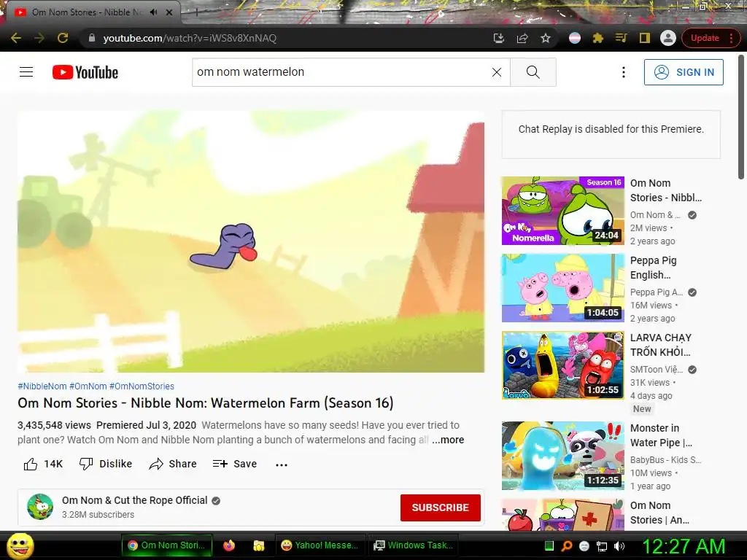747x560 pixels.
Task: Go back with the browser back arrow
Action: point(16,38)
